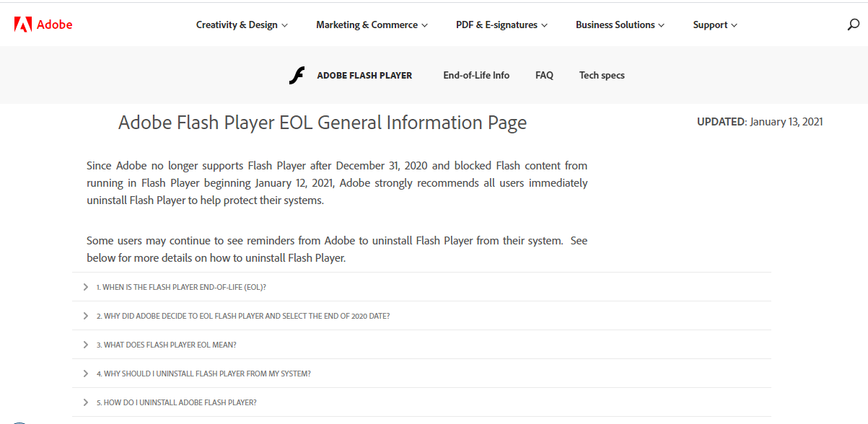868x424 pixels.
Task: Expand question 5 how to uninstall Flash Player
Action: [422, 402]
